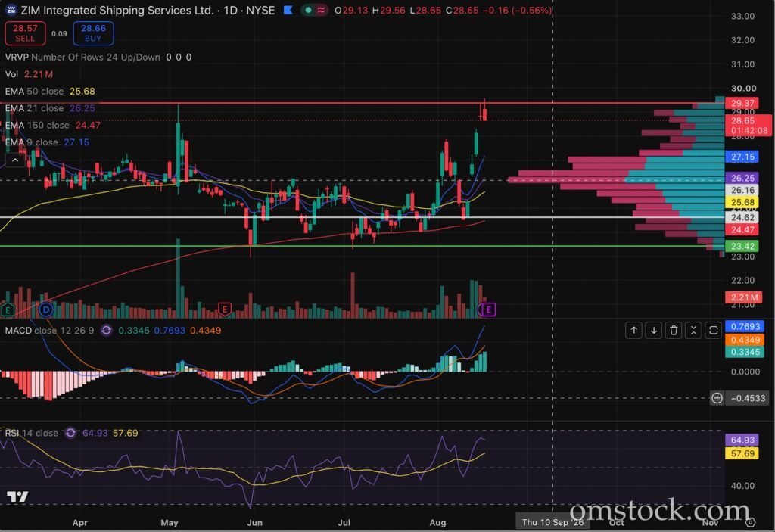Click the blue flag icon beside NYSE
The height and width of the screenshot is (532, 775).
288,10
